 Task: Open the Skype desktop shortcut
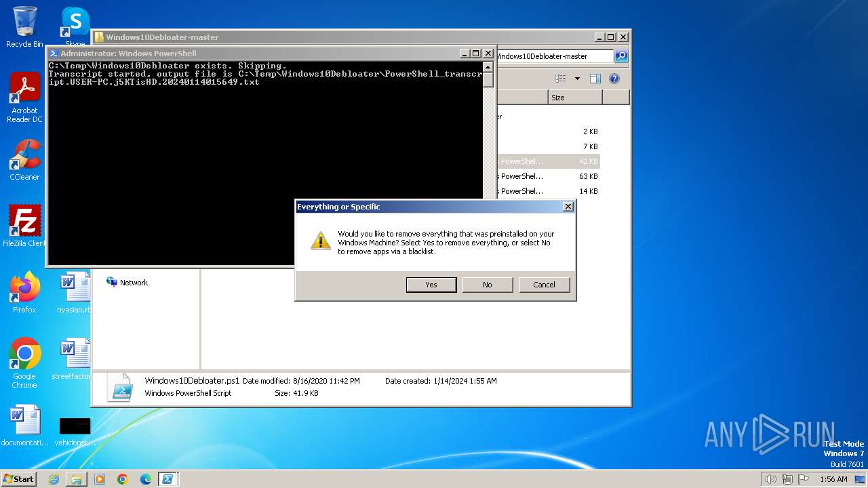(x=75, y=27)
